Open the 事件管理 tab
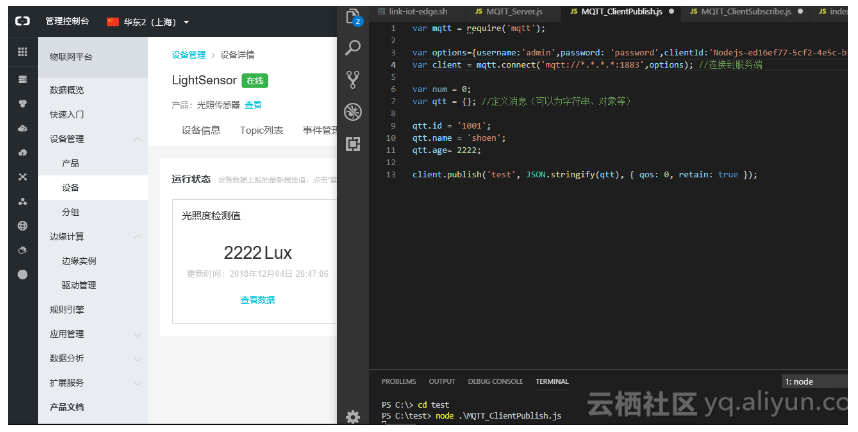Screen dimensions: 858x432 320,130
